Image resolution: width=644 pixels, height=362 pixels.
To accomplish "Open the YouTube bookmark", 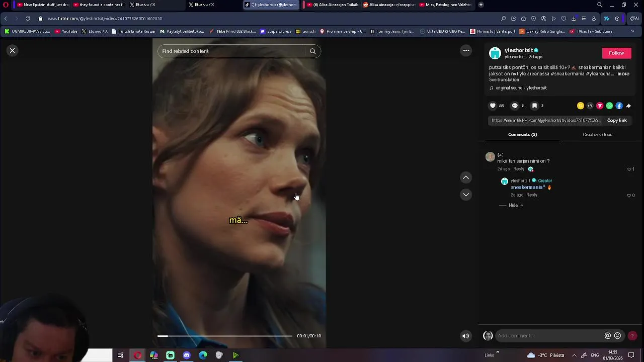I will [66, 31].
